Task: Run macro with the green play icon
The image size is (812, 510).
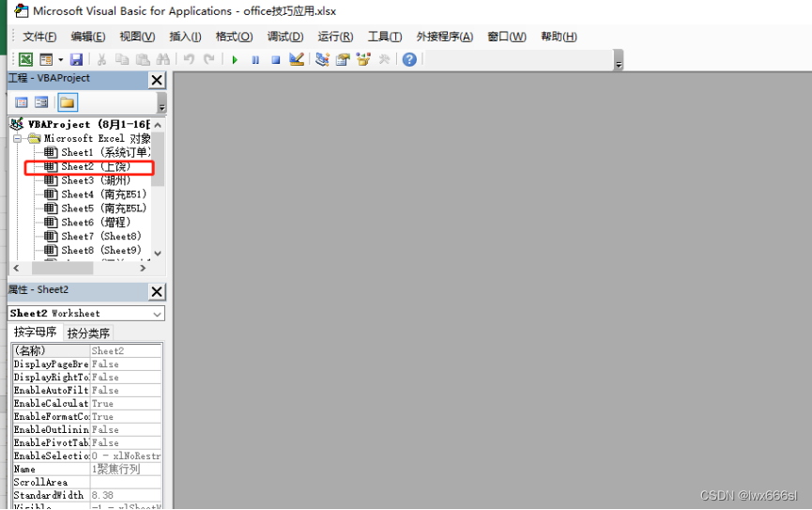Action: [x=235, y=60]
